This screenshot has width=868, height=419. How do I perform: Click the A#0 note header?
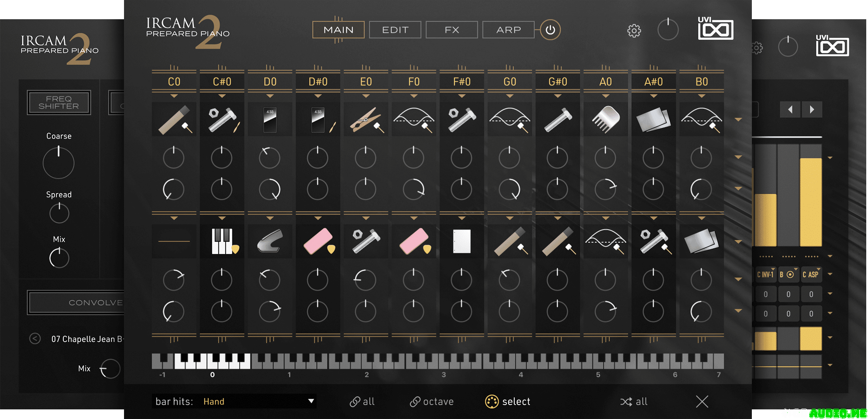click(x=654, y=82)
